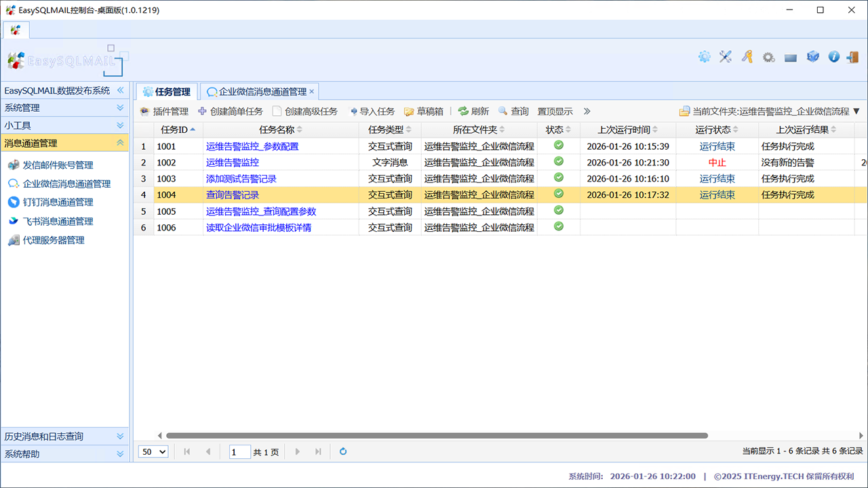Open 代理服务器管理 in the sidebar
Screen dimensions: 868x488
click(x=46, y=240)
